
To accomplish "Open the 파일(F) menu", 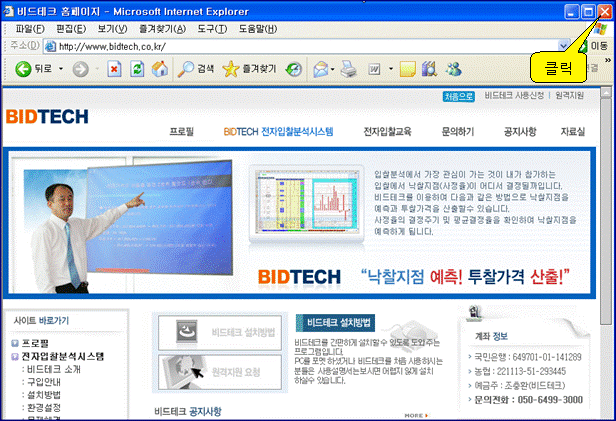I will point(30,29).
